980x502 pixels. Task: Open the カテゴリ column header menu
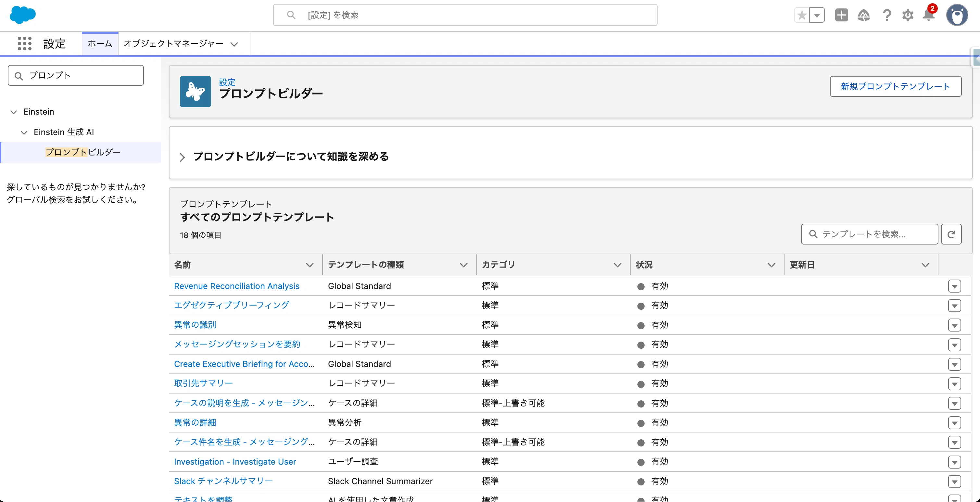click(x=617, y=265)
